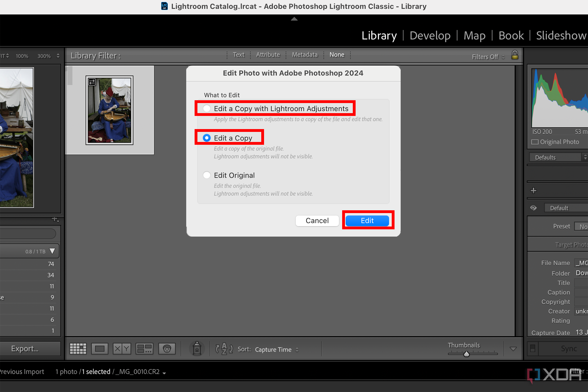Click the Edit button to confirm
The height and width of the screenshot is (392, 588).
coord(367,221)
